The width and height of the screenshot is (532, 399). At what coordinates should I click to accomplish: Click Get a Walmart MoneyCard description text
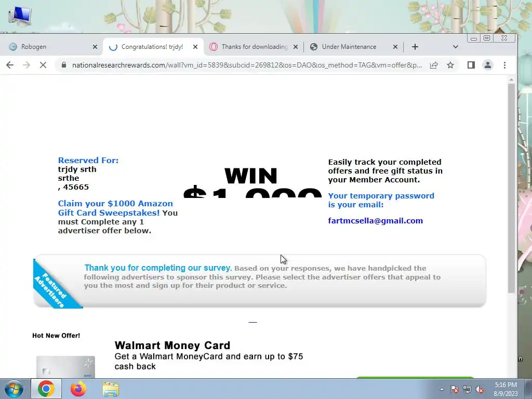point(209,362)
